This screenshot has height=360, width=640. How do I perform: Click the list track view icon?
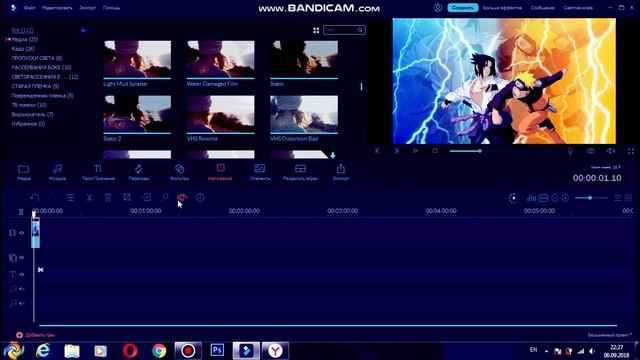click(618, 198)
